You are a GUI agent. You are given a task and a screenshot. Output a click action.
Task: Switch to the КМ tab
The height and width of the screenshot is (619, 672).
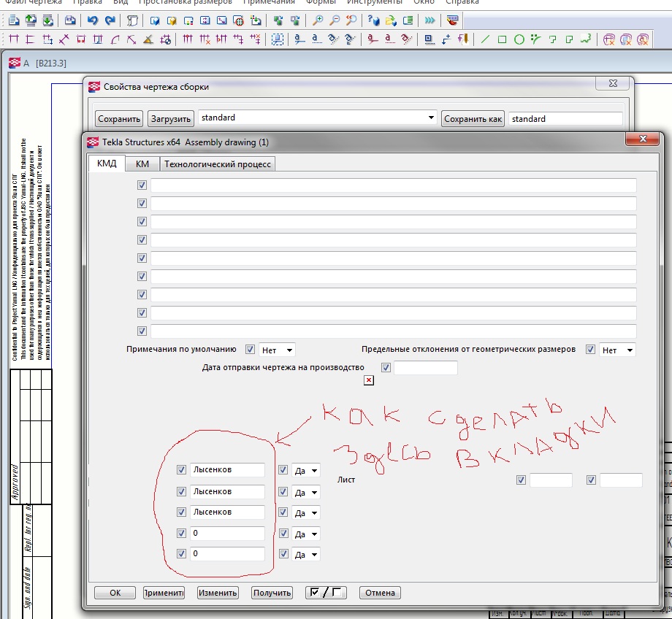tap(142, 164)
